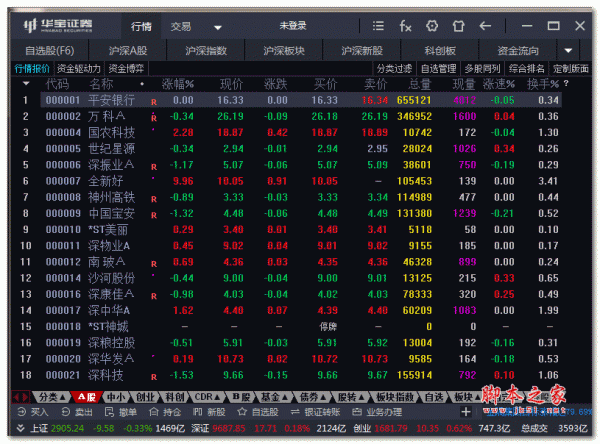Go back with the left arrow icon
Image resolution: width=600 pixels, height=444 pixels.
(485, 26)
